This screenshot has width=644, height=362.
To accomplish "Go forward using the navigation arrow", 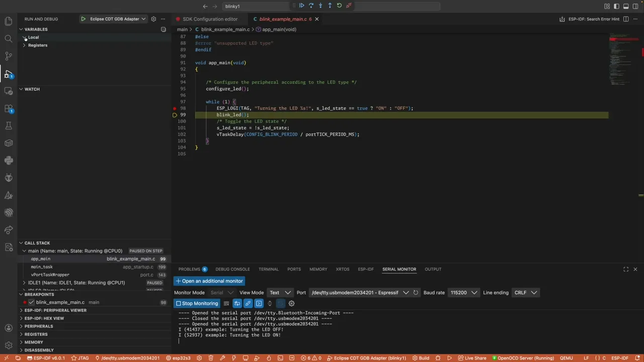I will [216, 7].
